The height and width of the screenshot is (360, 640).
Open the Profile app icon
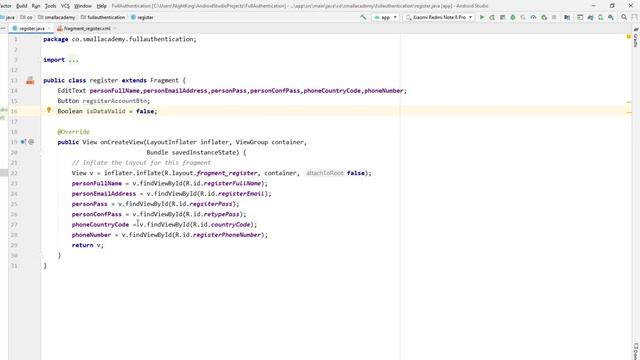[x=533, y=17]
